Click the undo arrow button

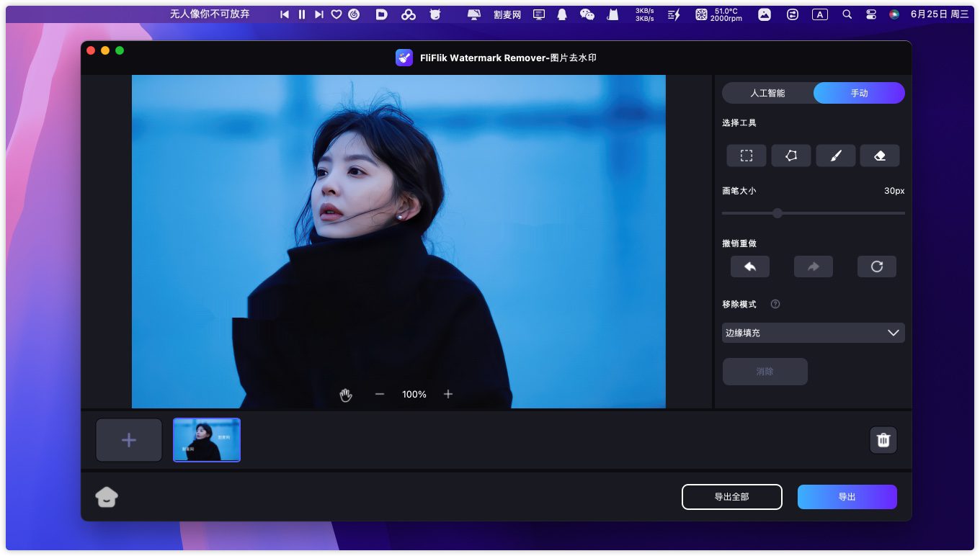pyautogui.click(x=750, y=266)
